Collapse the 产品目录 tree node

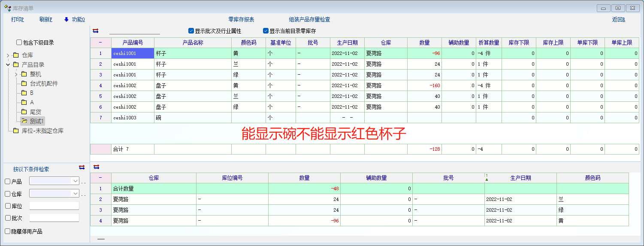[x=8, y=64]
